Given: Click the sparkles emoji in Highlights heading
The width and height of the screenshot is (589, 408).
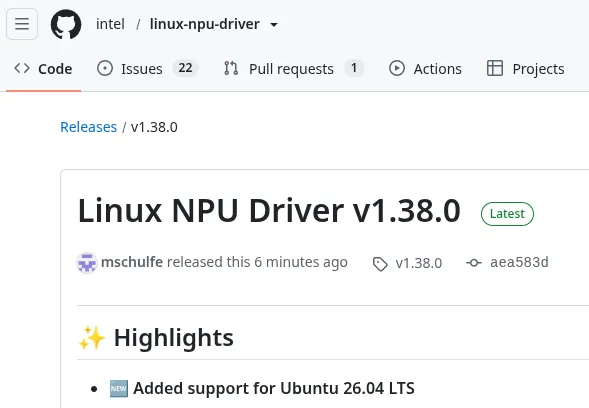Looking at the screenshot, I should [x=92, y=338].
